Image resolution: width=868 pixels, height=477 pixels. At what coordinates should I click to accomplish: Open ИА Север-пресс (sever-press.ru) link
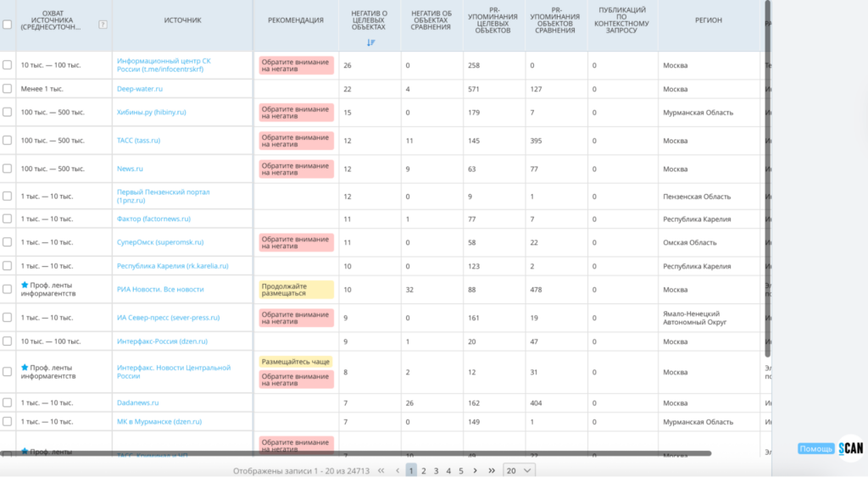168,317
